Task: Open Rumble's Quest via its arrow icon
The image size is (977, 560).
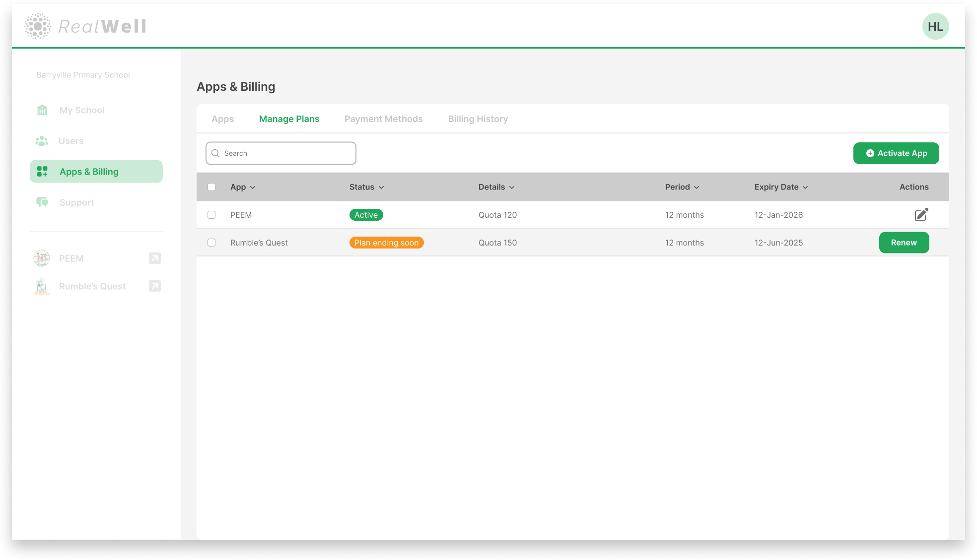Action: (x=154, y=286)
